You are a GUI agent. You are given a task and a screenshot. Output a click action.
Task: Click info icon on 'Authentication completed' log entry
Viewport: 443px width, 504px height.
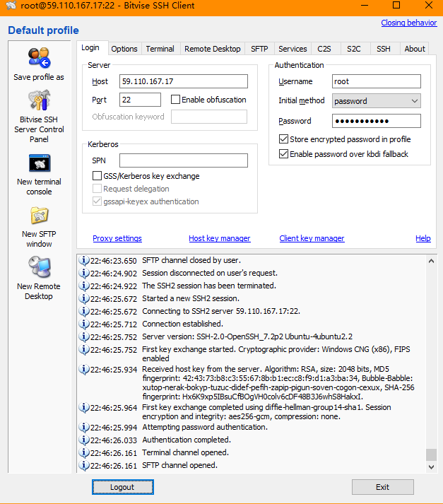point(84,440)
